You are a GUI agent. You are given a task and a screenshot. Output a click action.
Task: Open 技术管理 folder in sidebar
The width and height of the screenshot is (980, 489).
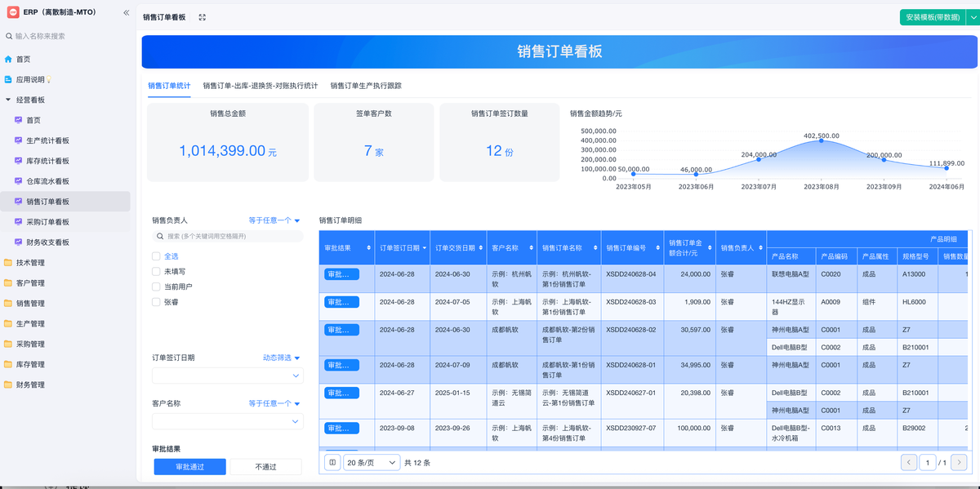pyautogui.click(x=8, y=263)
